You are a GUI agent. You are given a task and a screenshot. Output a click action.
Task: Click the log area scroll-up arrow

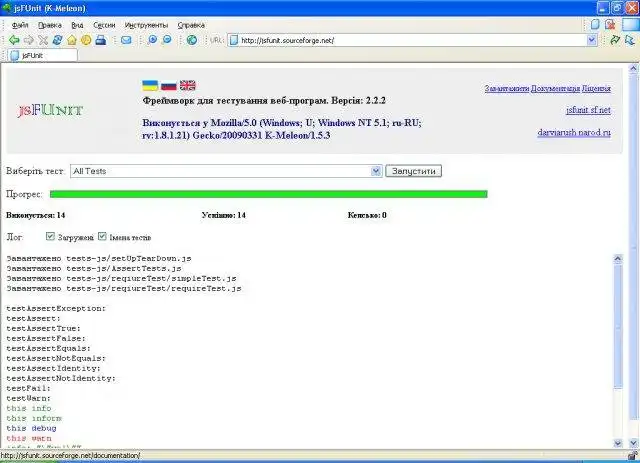click(x=618, y=258)
